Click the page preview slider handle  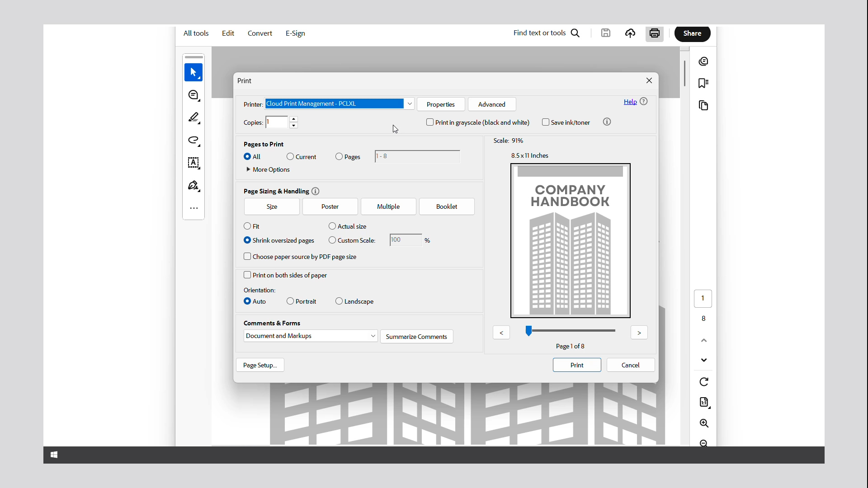(x=528, y=331)
